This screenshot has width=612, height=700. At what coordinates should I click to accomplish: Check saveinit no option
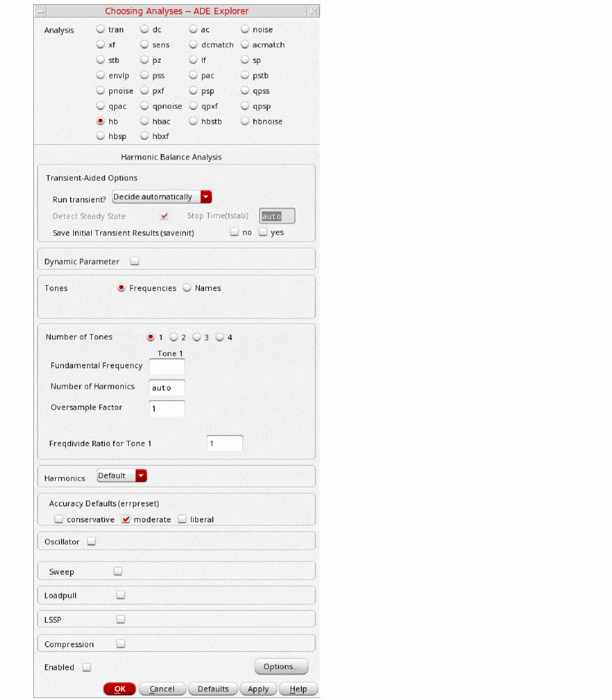click(x=234, y=232)
